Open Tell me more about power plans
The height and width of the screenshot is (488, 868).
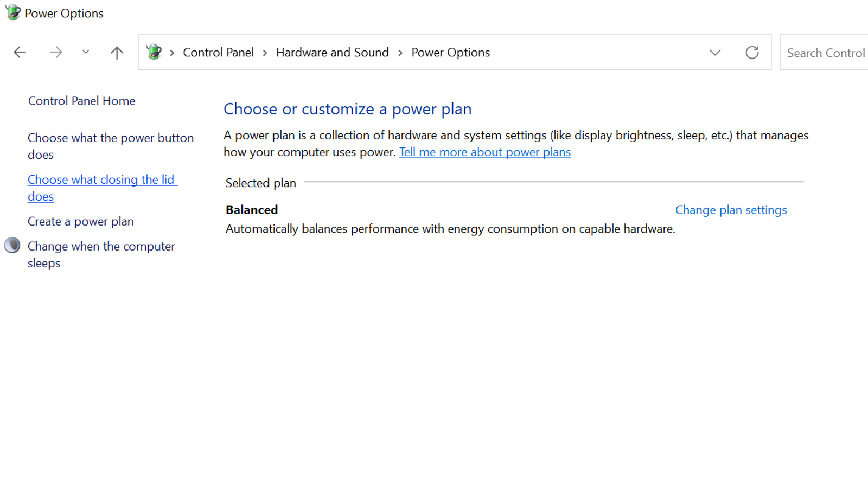click(x=485, y=152)
